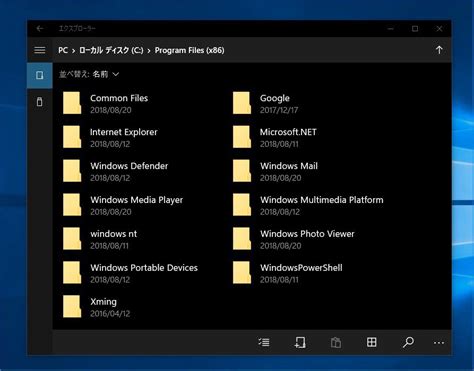The image size is (474, 371).
Task: Select the USB removable drive icon in sidebar
Action: pyautogui.click(x=40, y=102)
